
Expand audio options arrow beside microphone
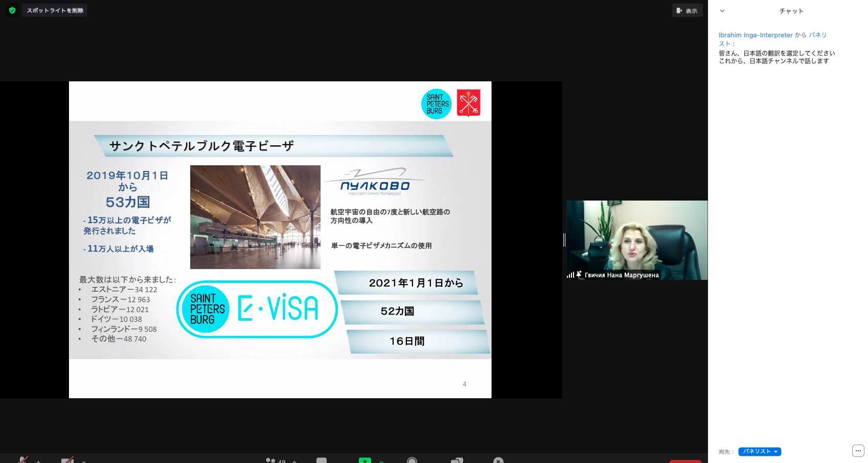[x=39, y=461]
